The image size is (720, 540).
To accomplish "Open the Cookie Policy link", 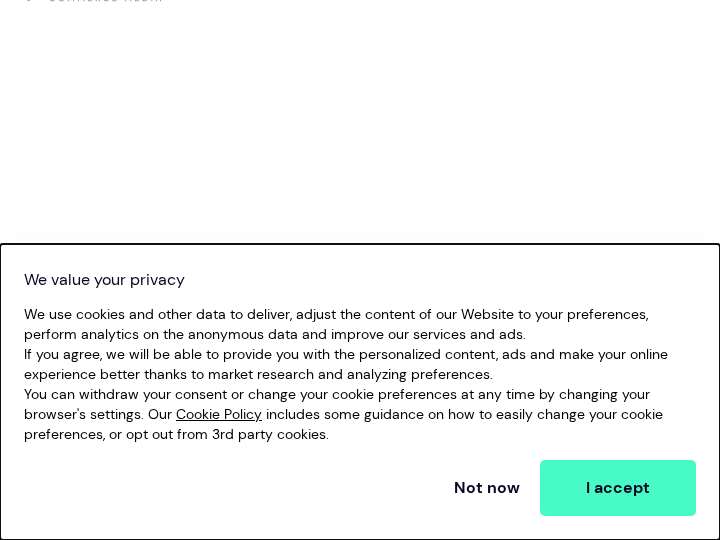I will click(219, 414).
